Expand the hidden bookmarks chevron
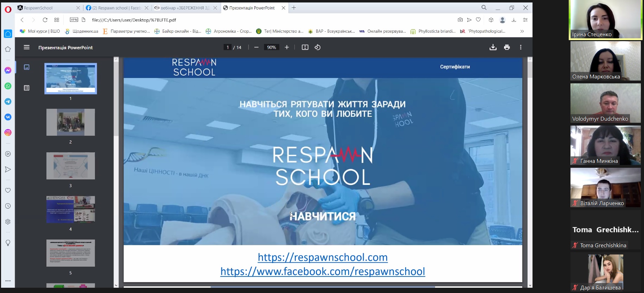 click(522, 31)
